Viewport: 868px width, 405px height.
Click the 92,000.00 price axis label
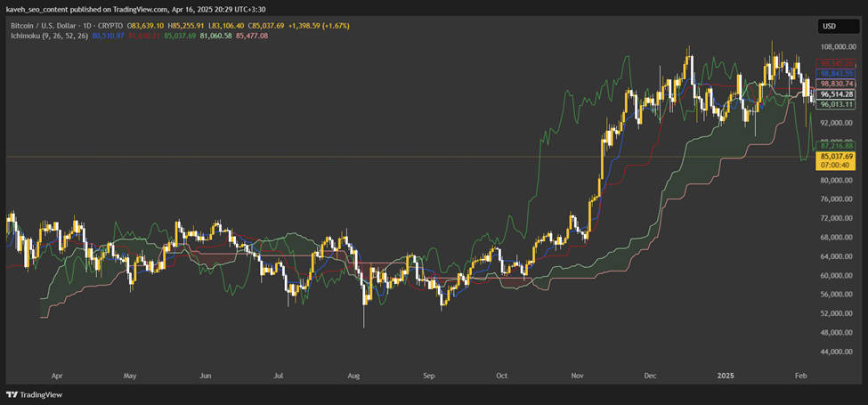tap(838, 123)
